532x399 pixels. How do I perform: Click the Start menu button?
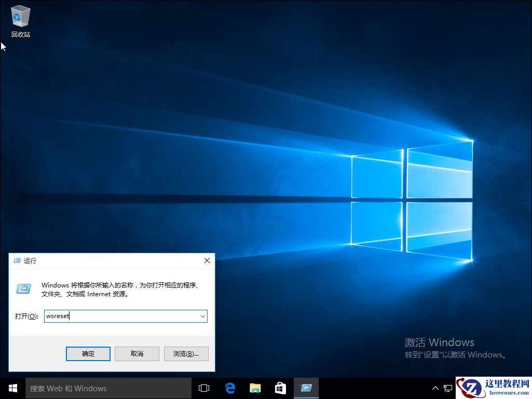pyautogui.click(x=12, y=388)
